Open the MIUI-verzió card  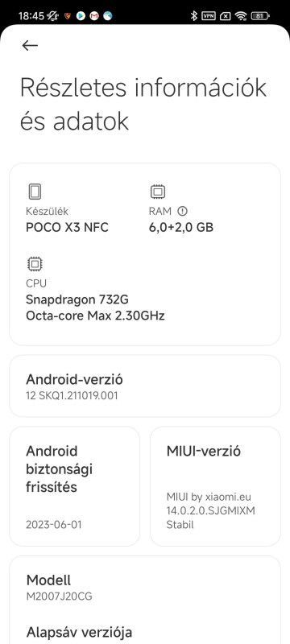[x=215, y=486]
